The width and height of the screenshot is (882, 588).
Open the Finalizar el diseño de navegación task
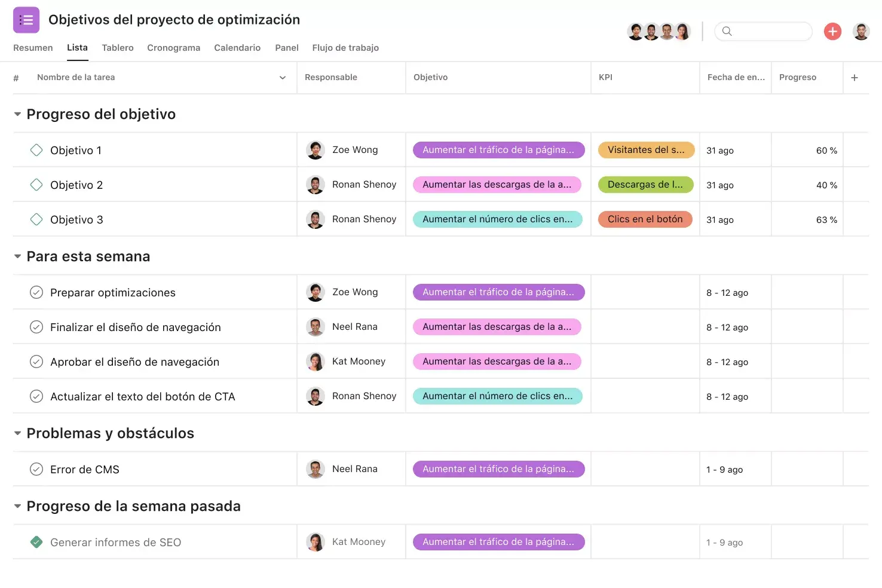coord(136,327)
